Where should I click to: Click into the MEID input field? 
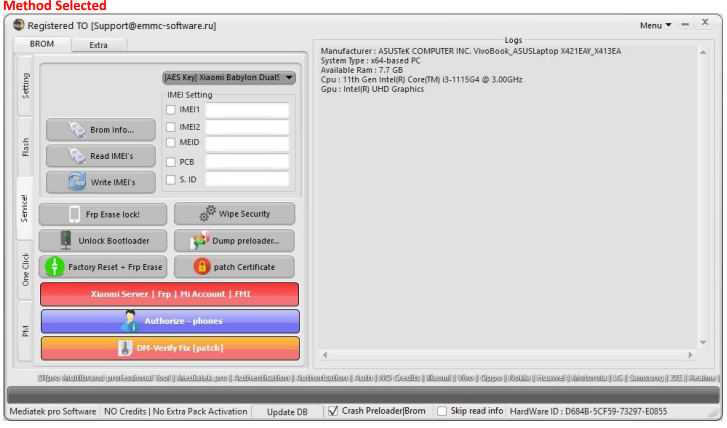coord(247,143)
